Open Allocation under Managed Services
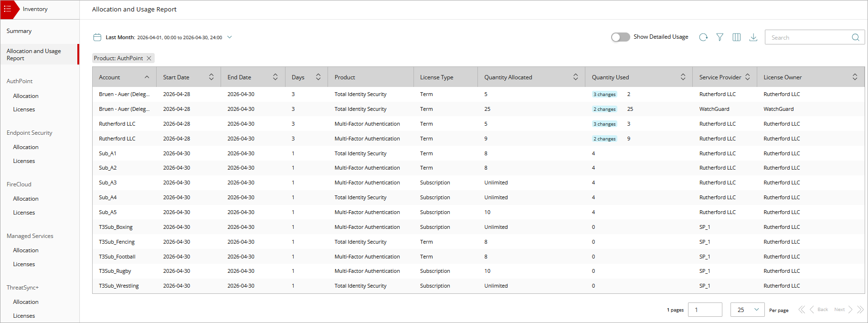The image size is (868, 323). point(26,250)
